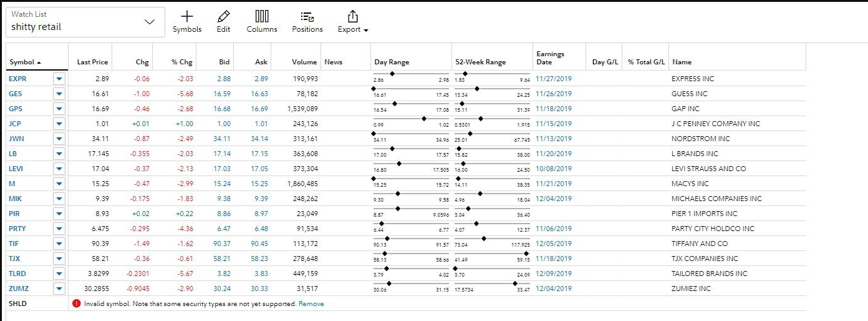Image resolution: width=868 pixels, height=321 pixels.
Task: Click the TJX 52-week range marker
Action: coord(527,254)
